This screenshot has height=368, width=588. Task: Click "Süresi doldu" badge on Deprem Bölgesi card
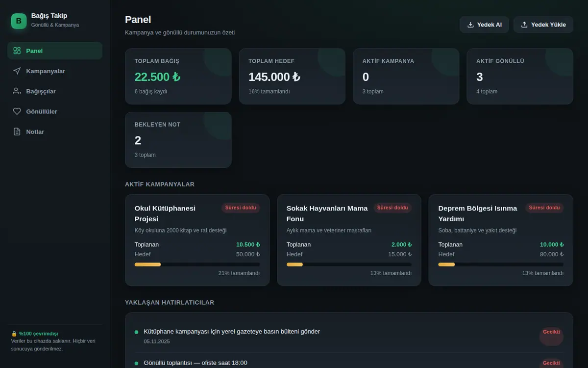[x=544, y=208]
